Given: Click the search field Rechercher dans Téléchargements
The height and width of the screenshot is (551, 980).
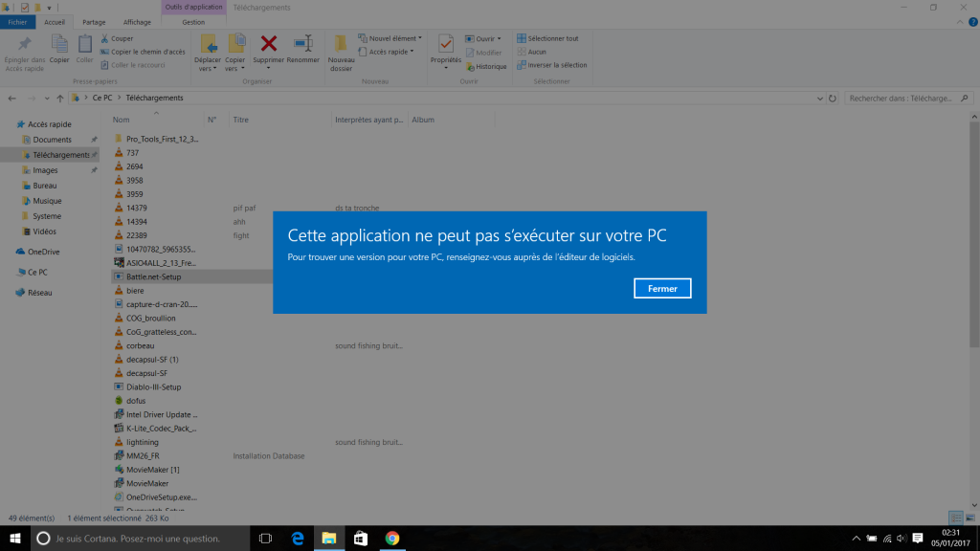Looking at the screenshot, I should [x=908, y=99].
